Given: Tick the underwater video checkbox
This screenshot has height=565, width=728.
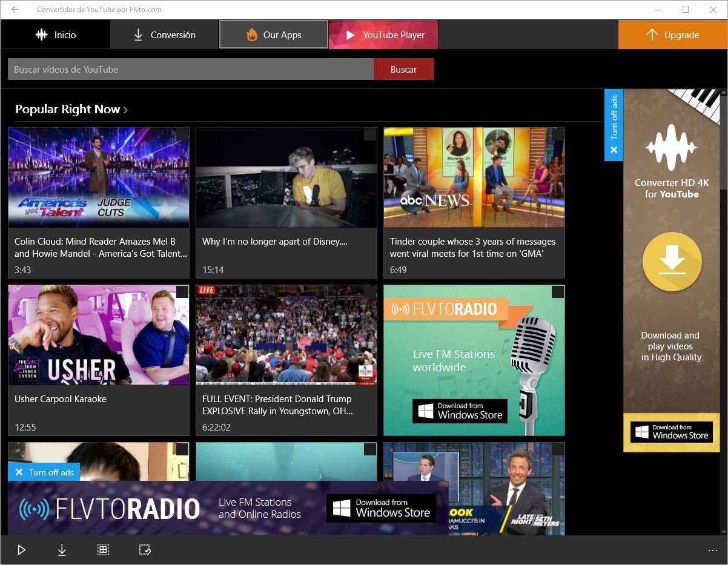Looking at the screenshot, I should tap(370, 449).
